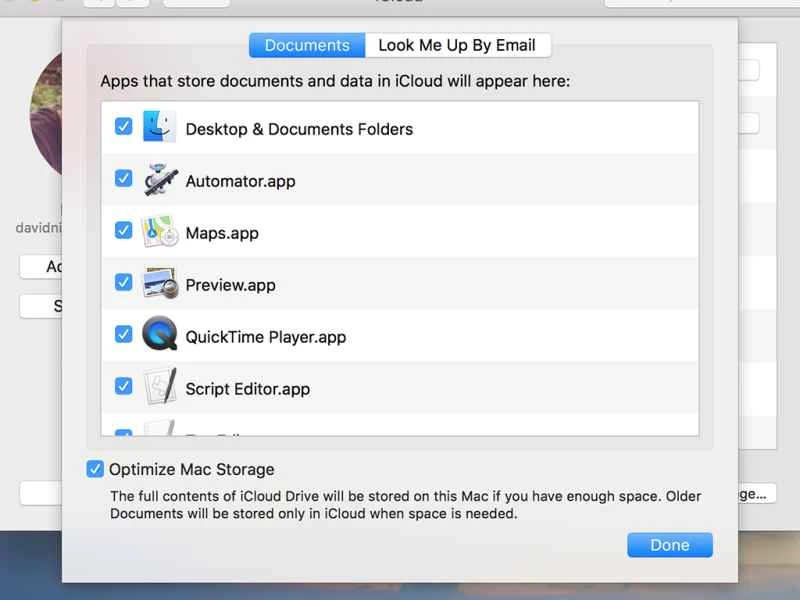The height and width of the screenshot is (600, 800).
Task: Select the Documents tab
Action: coord(306,45)
